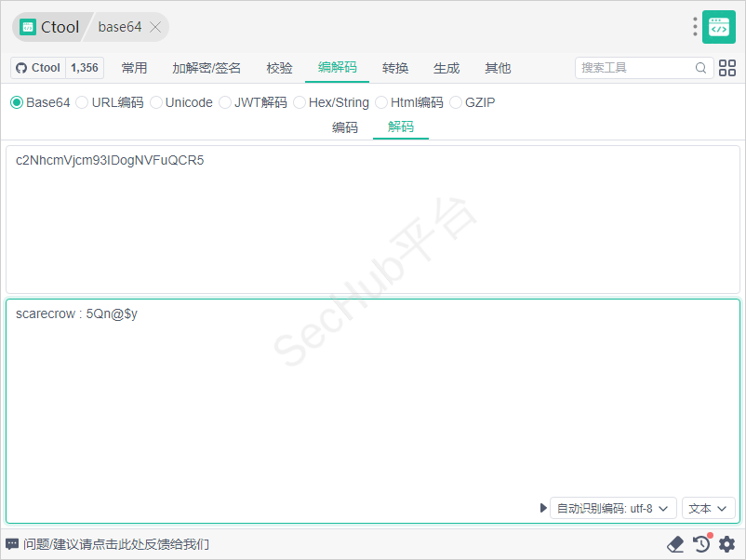Open the Ctool GitHub link button
Image resolution: width=746 pixels, height=560 pixels.
38,68
